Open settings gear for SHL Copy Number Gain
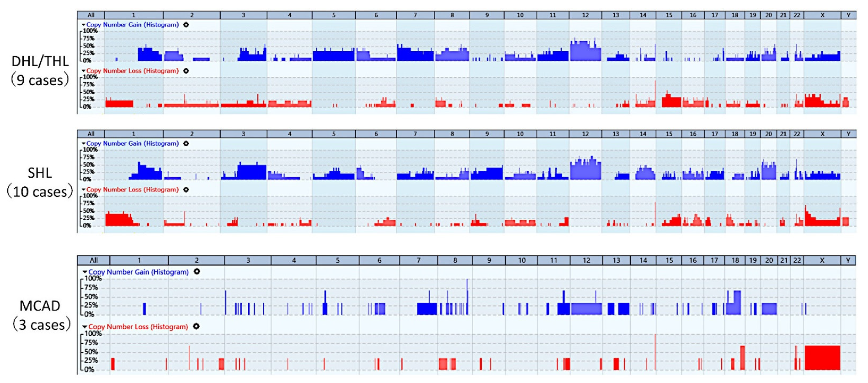This screenshot has height=383, width=868. [x=186, y=143]
